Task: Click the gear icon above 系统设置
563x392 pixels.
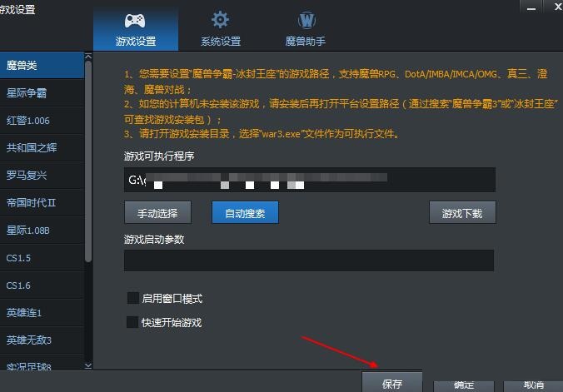Action: [220, 20]
